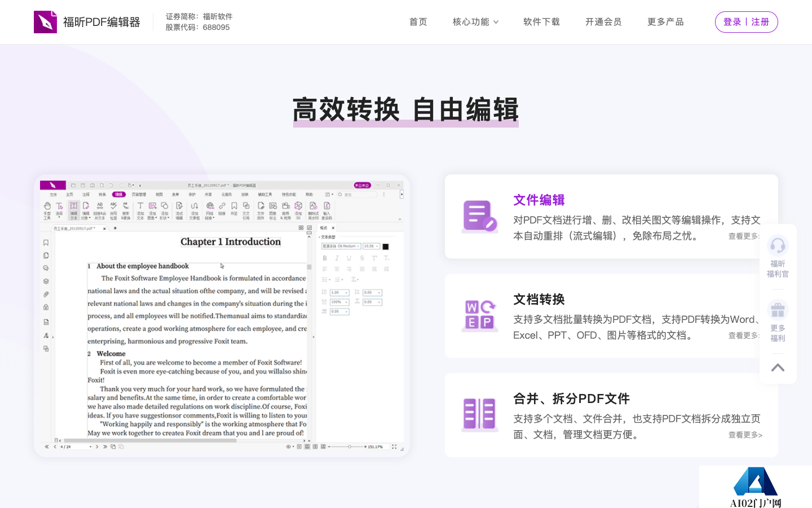Select the highlighted 编辑 ribbon tab in preview
Viewport: 812px width, 508px height.
119,194
